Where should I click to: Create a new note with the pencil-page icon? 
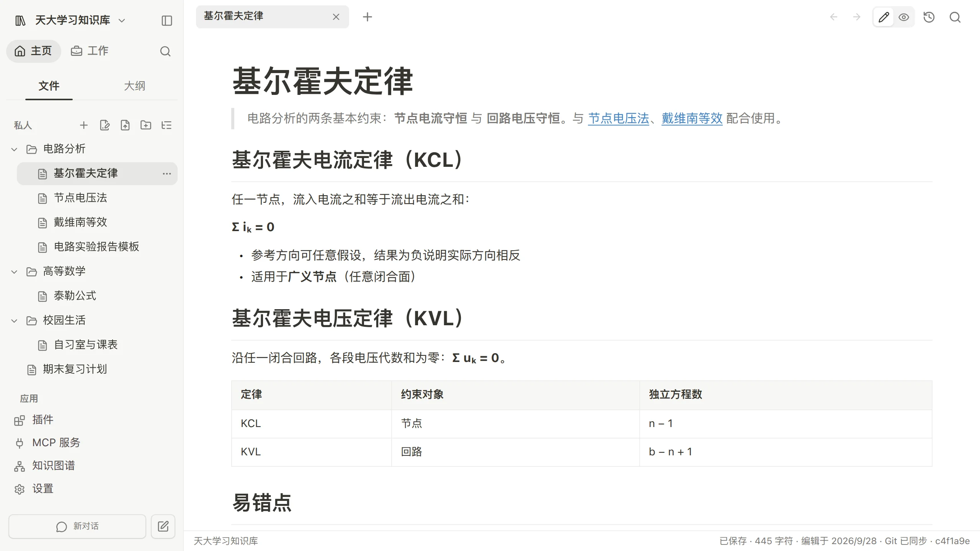(105, 125)
